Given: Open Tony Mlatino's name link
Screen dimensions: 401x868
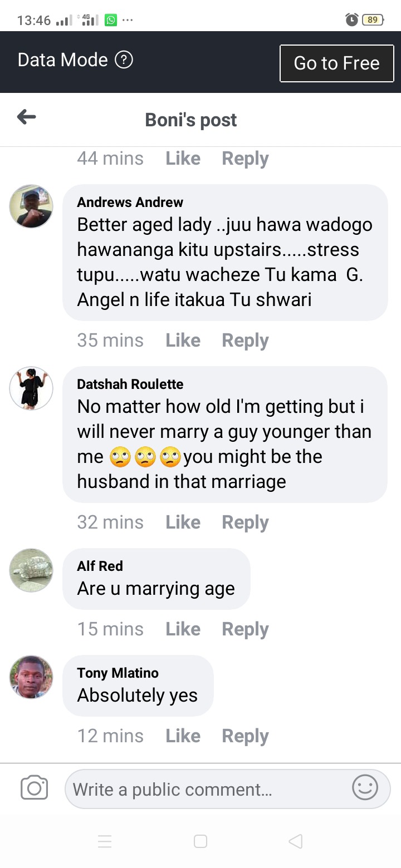Looking at the screenshot, I should [x=118, y=673].
